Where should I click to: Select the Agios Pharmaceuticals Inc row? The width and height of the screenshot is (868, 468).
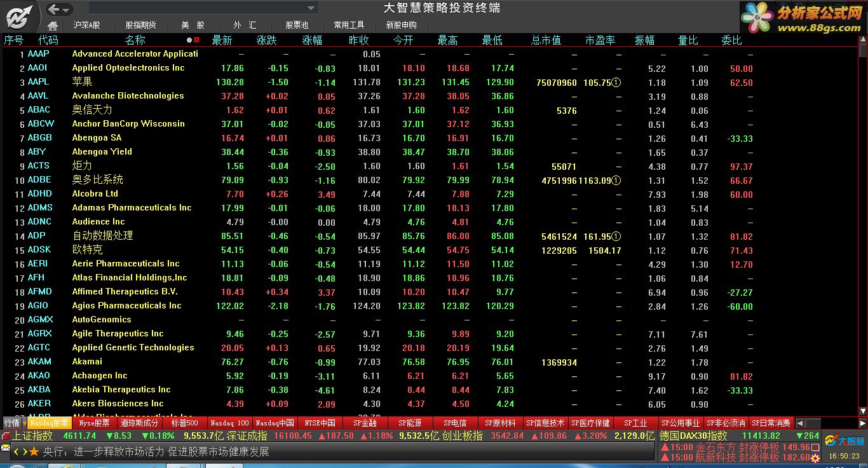pos(429,306)
